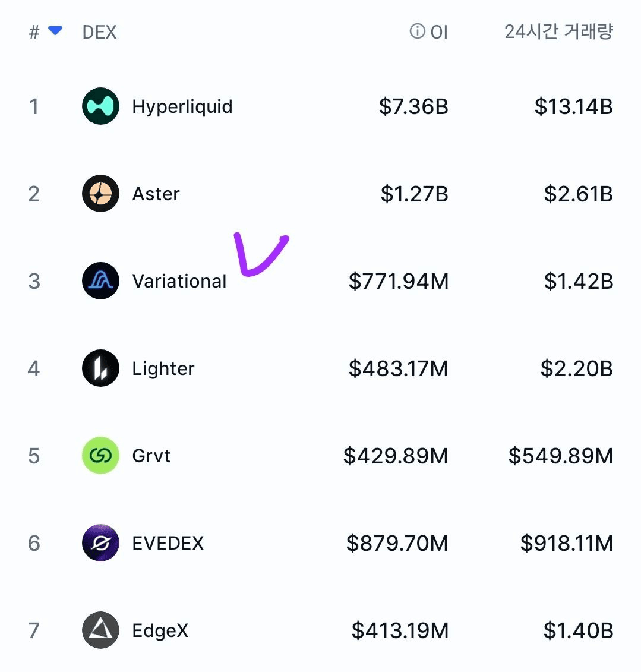Click Grvt's $429.89M open interest value
641x672 pixels.
click(x=396, y=456)
